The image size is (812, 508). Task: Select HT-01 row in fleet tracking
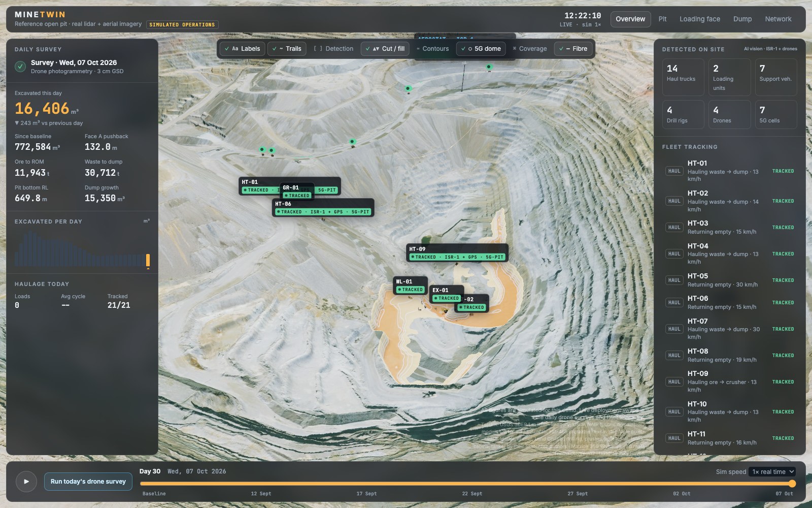(x=730, y=171)
